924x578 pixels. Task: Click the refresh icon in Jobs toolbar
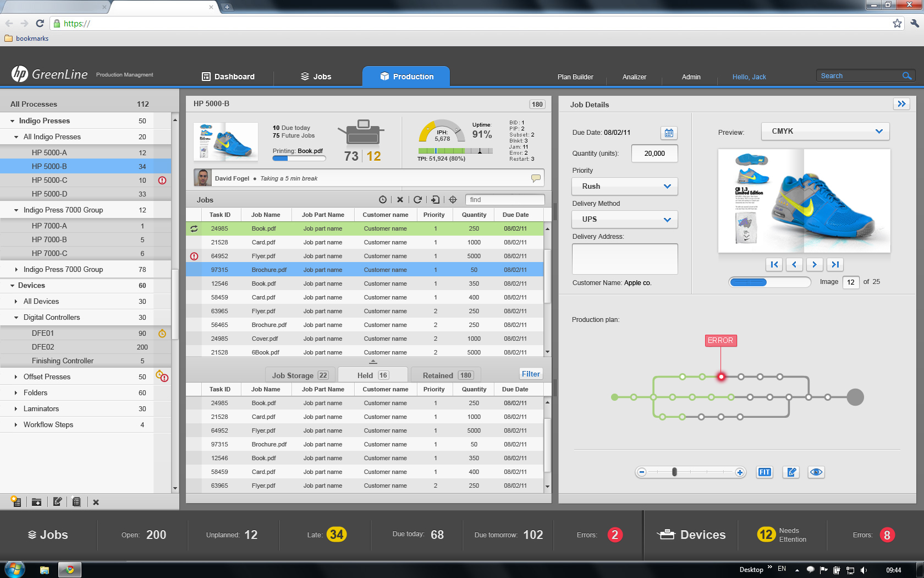(x=417, y=200)
